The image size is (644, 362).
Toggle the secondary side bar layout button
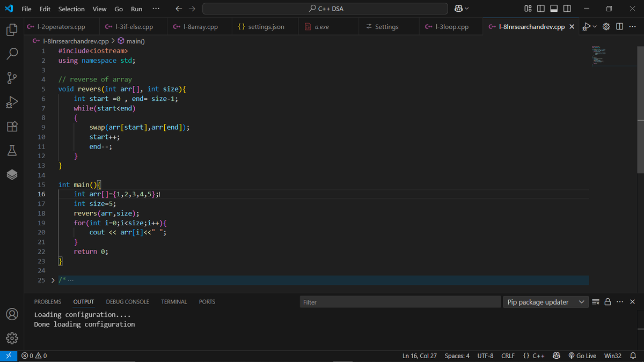tap(566, 9)
